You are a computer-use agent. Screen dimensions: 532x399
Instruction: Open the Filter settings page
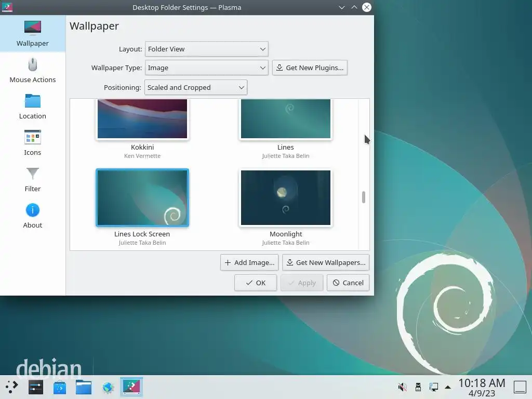(33, 179)
